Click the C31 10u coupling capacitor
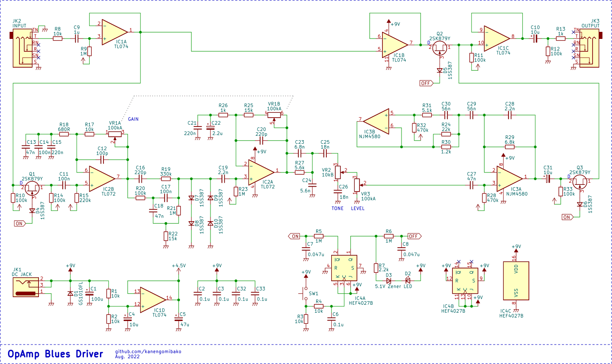 tap(547, 179)
